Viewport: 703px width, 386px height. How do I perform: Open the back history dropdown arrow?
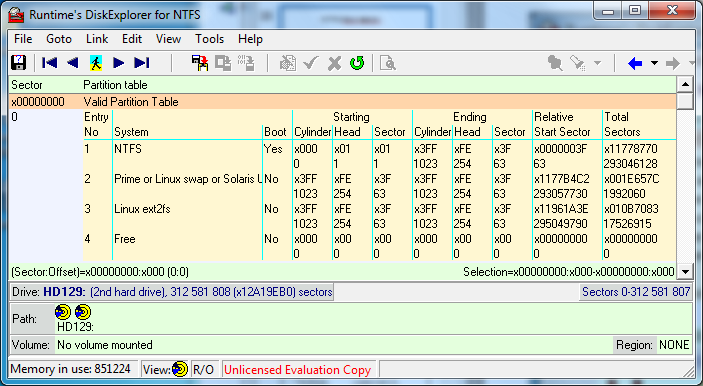(x=654, y=63)
